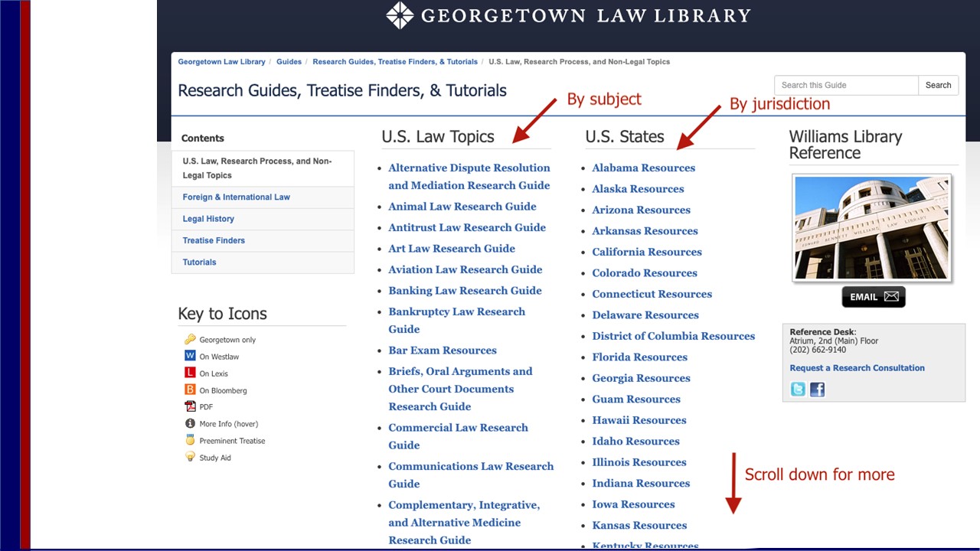The height and width of the screenshot is (551, 980).
Task: Click the Study Aid lightbulb icon
Action: coord(190,457)
